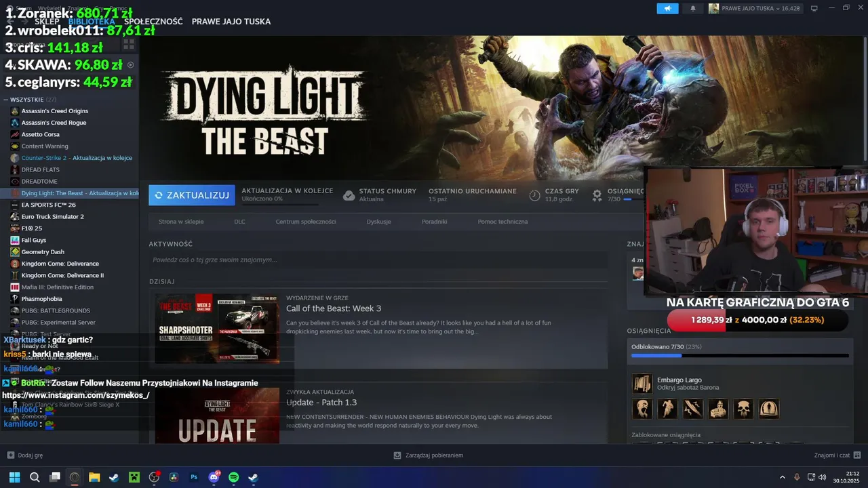Screen dimensions: 868x488
Task: Click Dodaj grę add game button
Action: point(25,455)
